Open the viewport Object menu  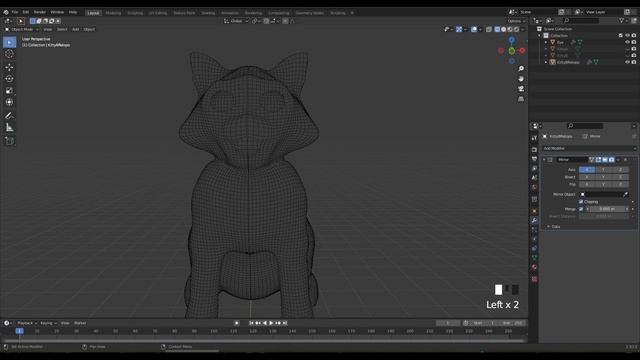[x=89, y=29]
